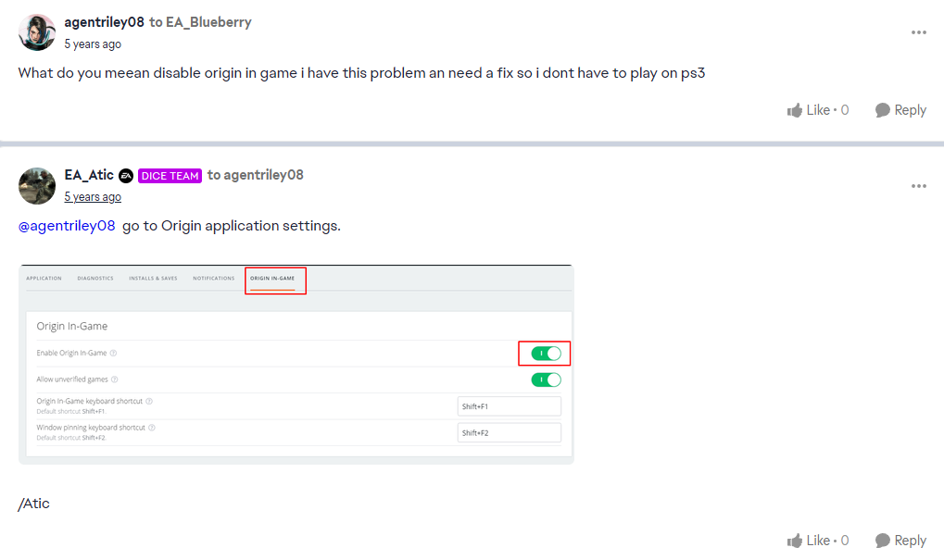The image size is (944, 560).
Task: Click the @agentriley08 mention link
Action: click(x=67, y=226)
